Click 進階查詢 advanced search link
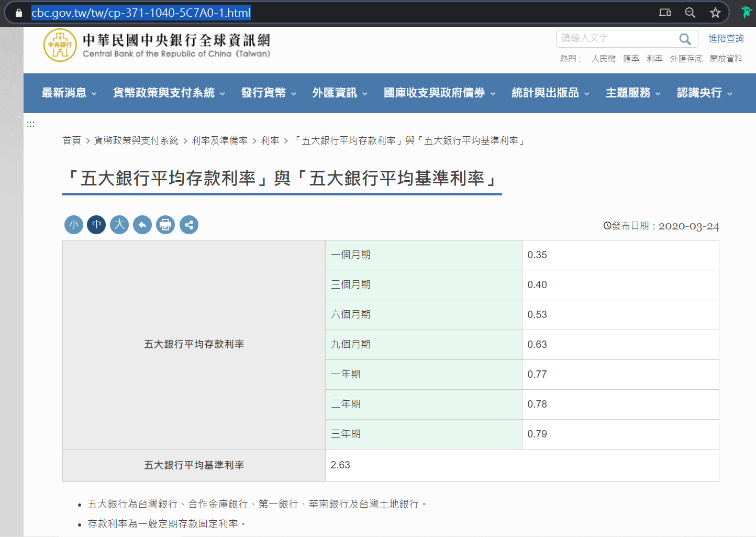The width and height of the screenshot is (756, 537). [x=726, y=39]
